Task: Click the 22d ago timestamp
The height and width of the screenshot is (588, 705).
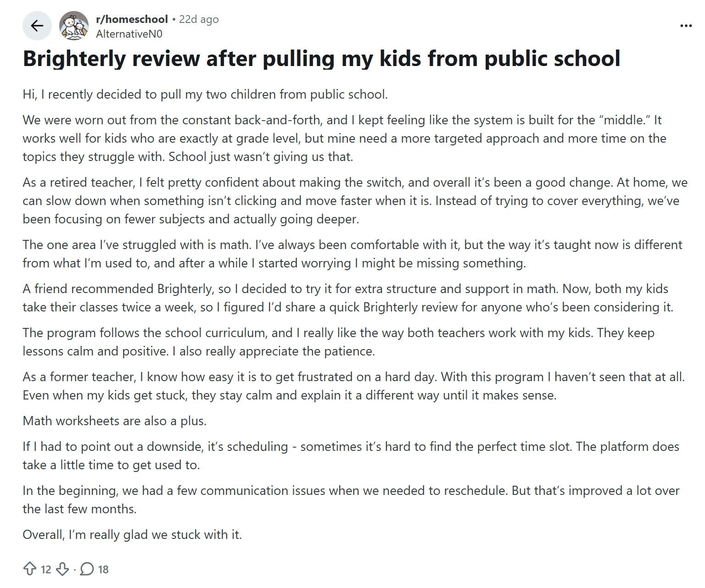Action: [x=199, y=19]
